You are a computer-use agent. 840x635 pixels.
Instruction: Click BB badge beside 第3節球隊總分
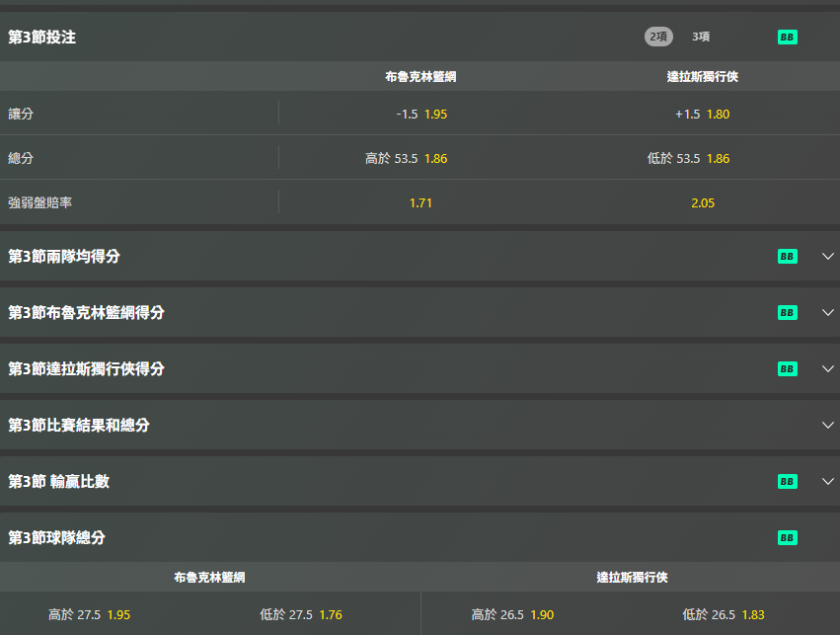click(787, 538)
